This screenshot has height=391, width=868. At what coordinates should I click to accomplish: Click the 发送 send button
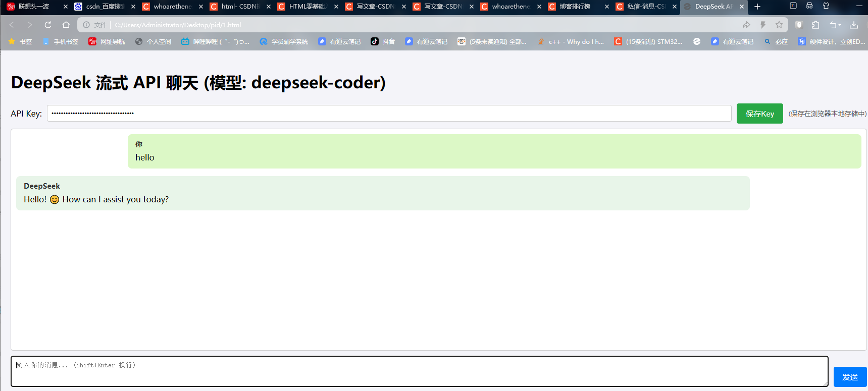(x=850, y=377)
